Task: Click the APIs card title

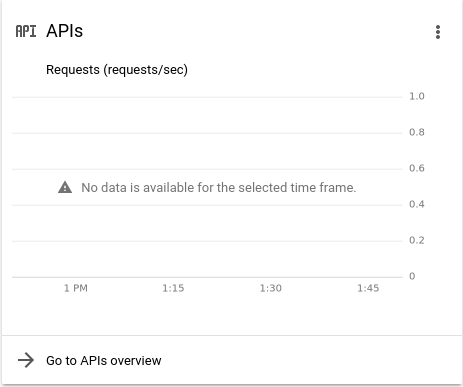Action: click(65, 31)
